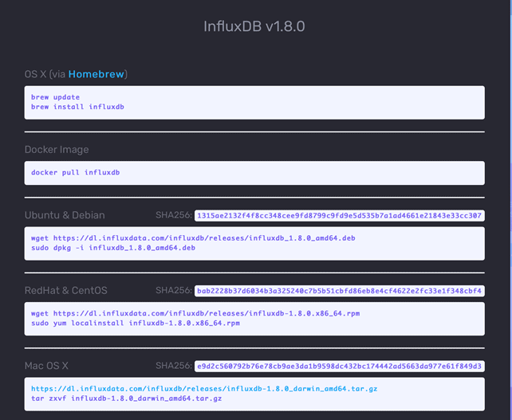Click the 'brew update' command line
Viewport: 512px width, 420px height.
[x=55, y=97]
